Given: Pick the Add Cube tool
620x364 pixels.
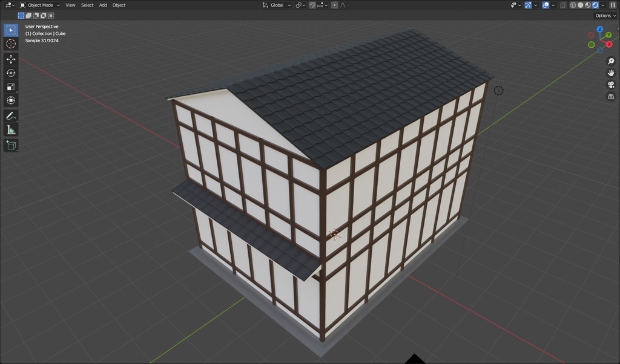Looking at the screenshot, I should pyautogui.click(x=11, y=145).
